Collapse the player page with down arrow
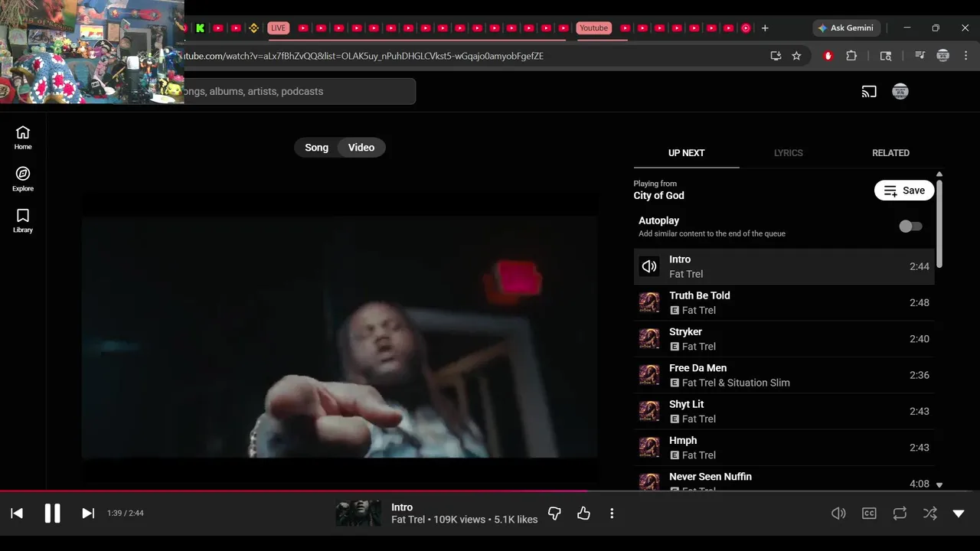 [959, 514]
